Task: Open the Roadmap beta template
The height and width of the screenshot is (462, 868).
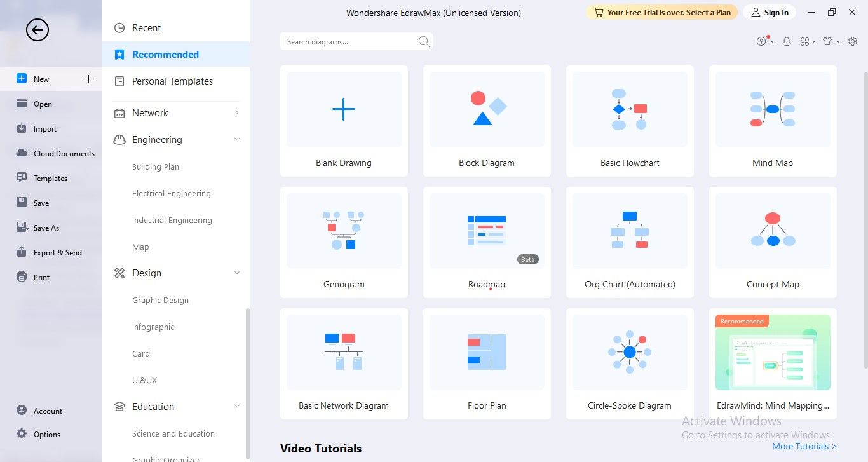Action: coord(487,242)
